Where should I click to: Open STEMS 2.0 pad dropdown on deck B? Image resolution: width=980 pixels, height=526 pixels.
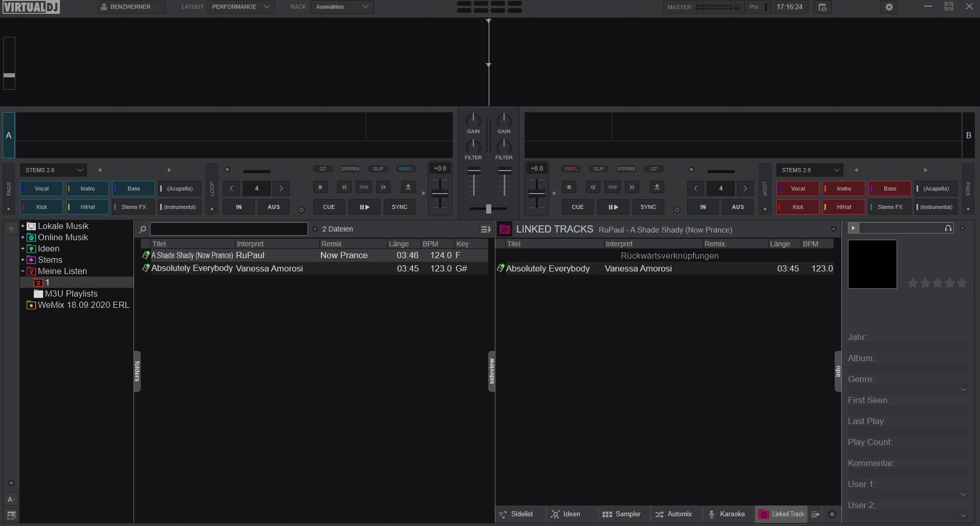click(810, 170)
